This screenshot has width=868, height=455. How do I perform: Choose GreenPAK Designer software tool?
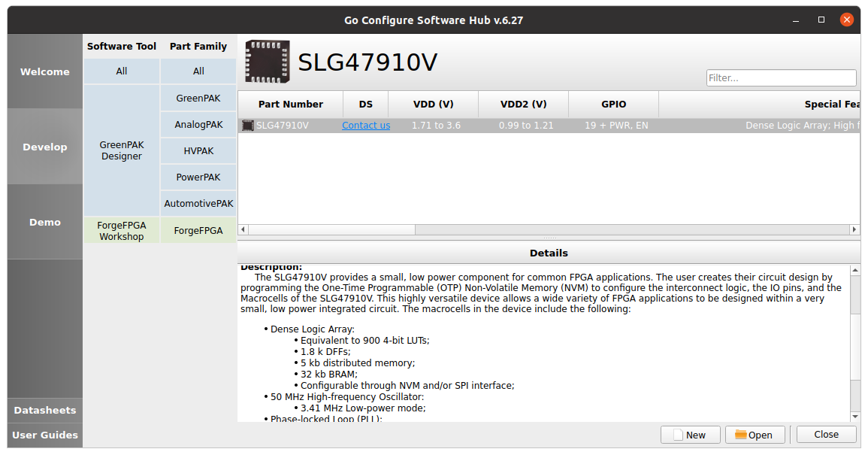pos(122,150)
